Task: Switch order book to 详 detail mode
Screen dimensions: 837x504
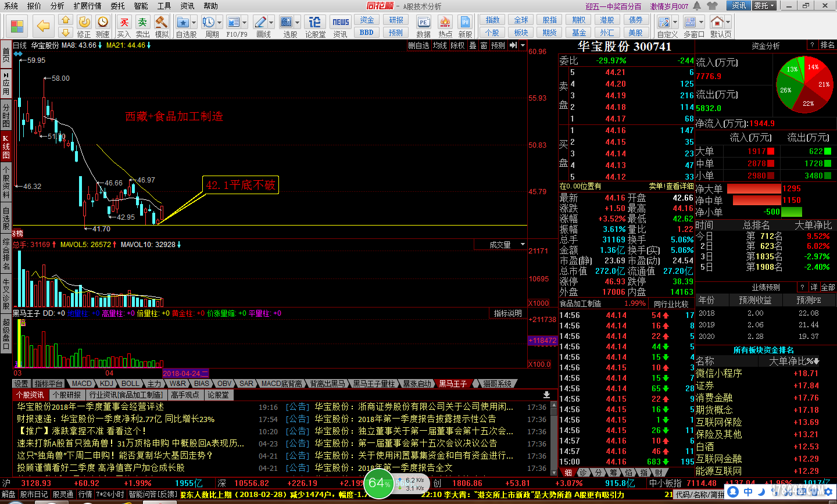Action: click(814, 287)
